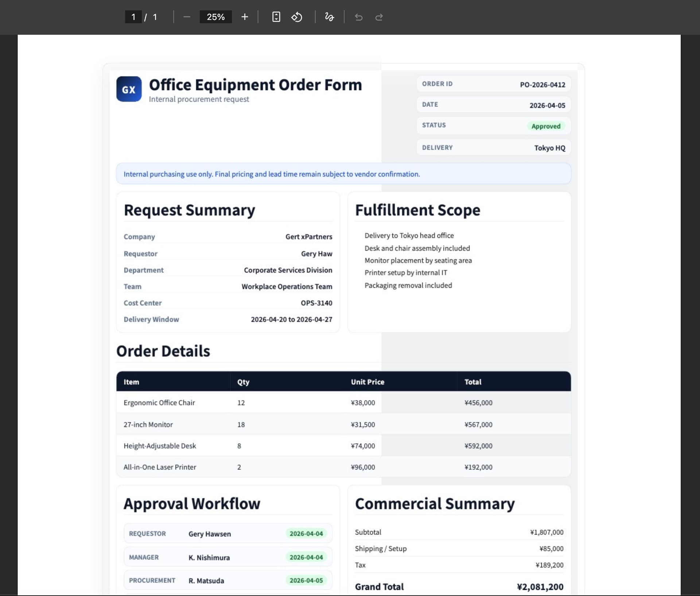This screenshot has height=596, width=700.
Task: Click the PO-2026-0412 order ID value
Action: [x=542, y=85]
